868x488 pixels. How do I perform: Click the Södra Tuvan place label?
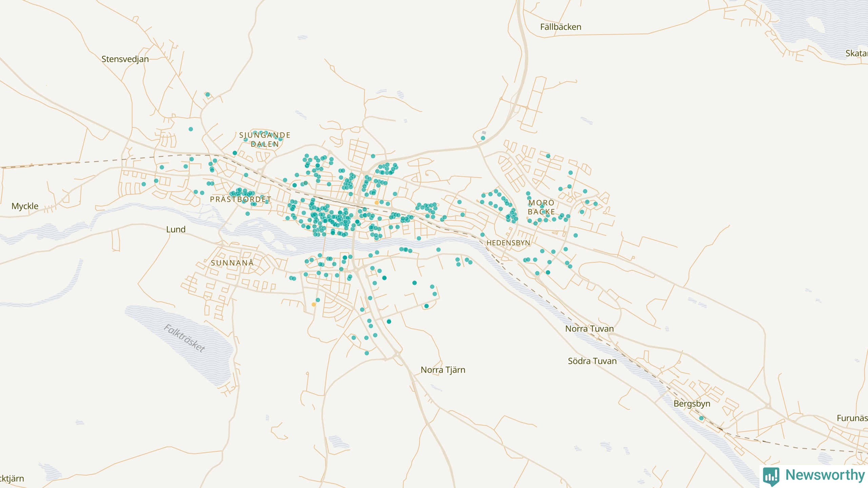pyautogui.click(x=592, y=361)
